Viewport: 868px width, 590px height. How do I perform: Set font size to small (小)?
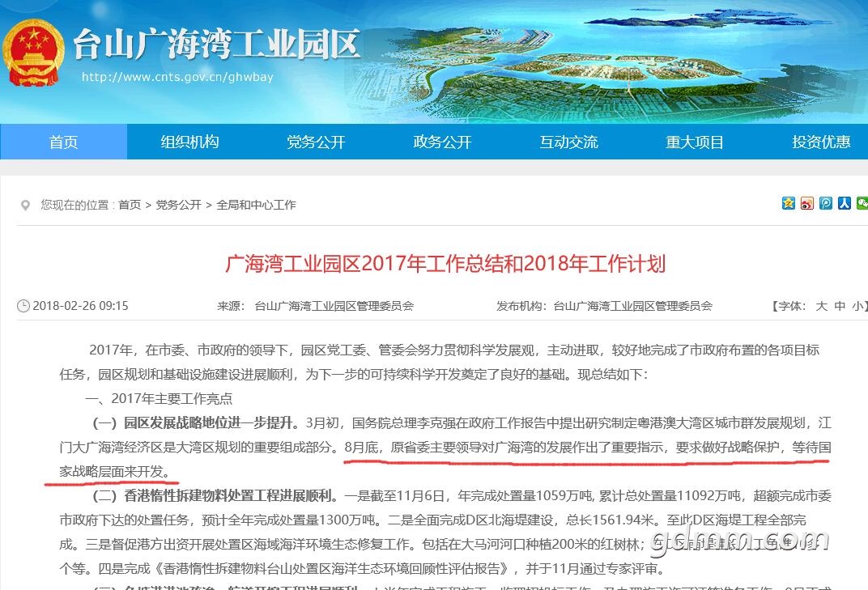[857, 306]
